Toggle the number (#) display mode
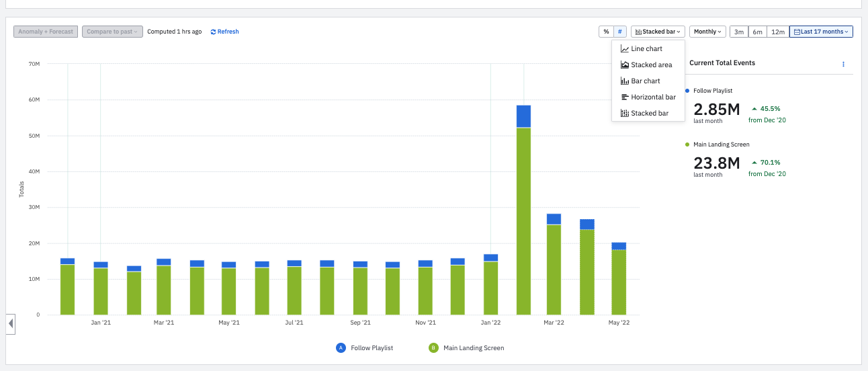Screen dimensions: 868x371 tap(620, 32)
